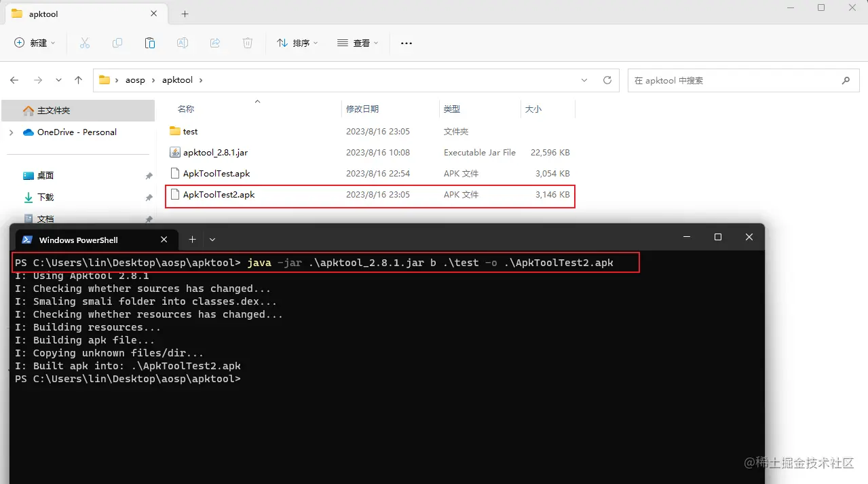Click the folder icon in address bar

[x=105, y=80]
